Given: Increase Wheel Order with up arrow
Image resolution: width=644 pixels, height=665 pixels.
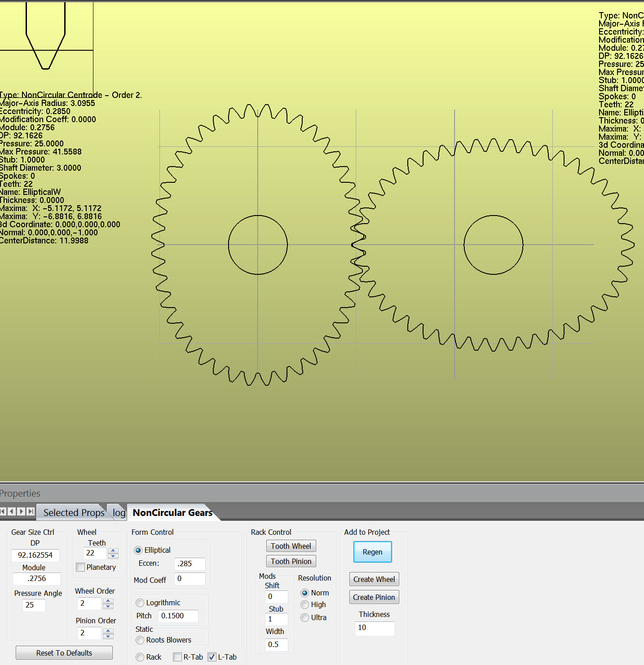Looking at the screenshot, I should [x=108, y=601].
